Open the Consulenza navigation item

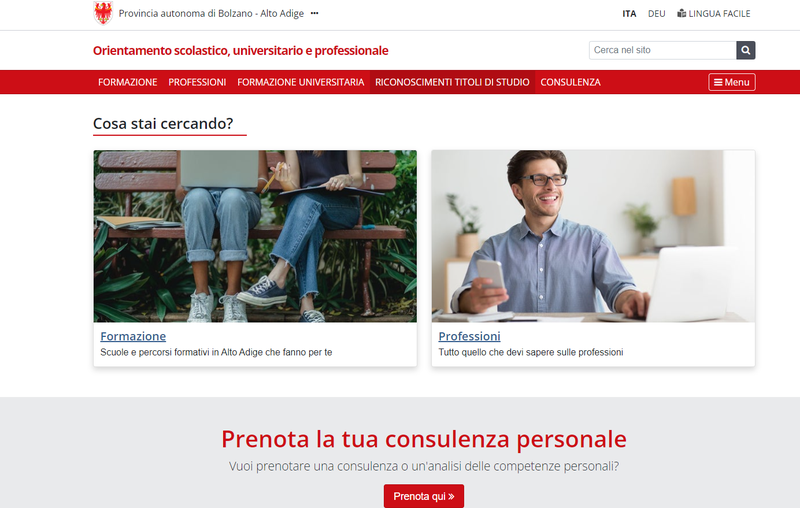[570, 82]
